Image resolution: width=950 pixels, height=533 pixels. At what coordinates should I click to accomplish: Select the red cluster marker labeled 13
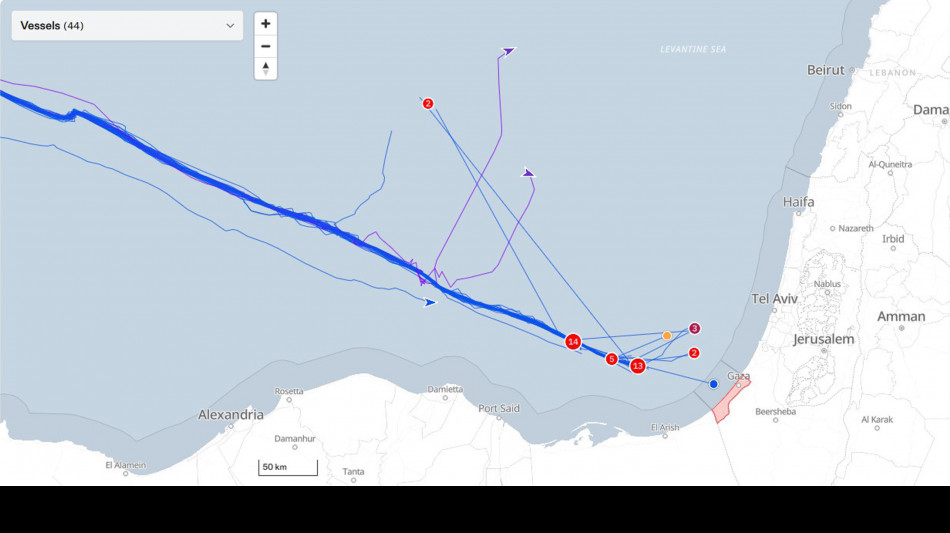pos(637,366)
